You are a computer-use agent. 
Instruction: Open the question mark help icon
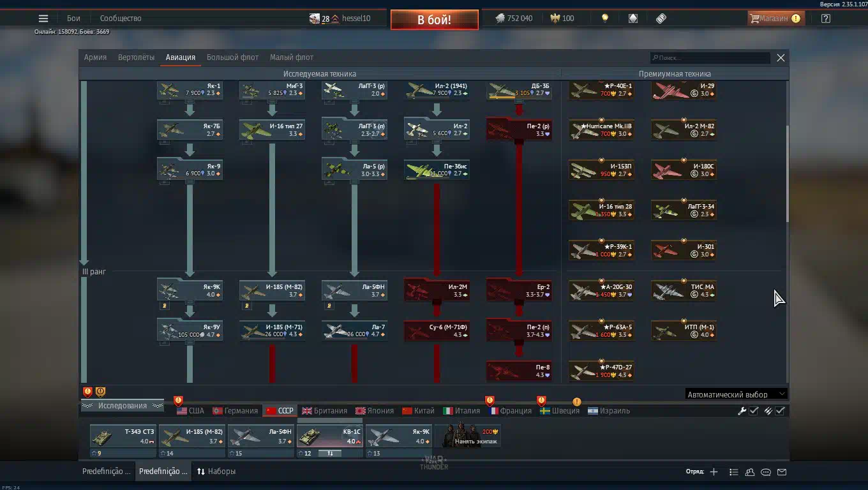(x=826, y=19)
